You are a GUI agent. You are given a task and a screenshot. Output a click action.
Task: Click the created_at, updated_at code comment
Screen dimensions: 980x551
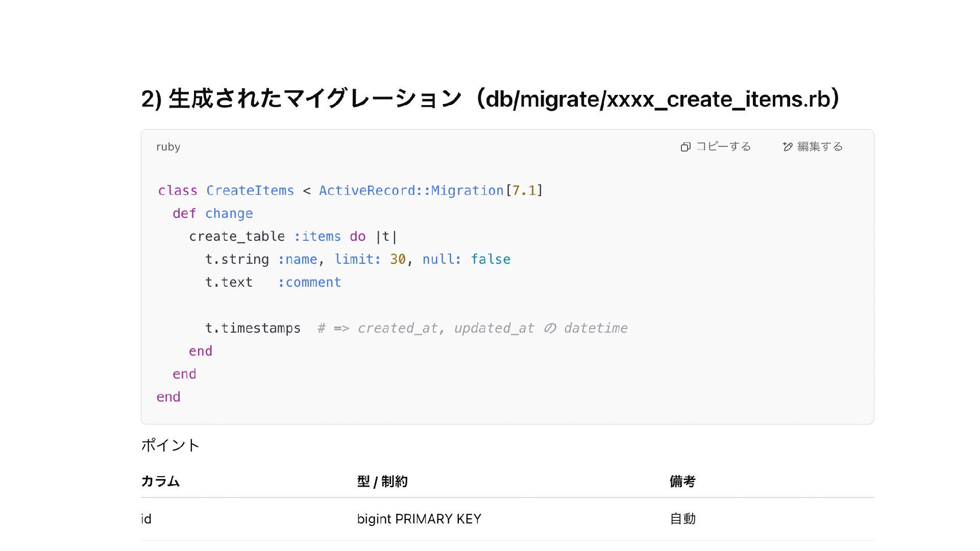pyautogui.click(x=472, y=329)
